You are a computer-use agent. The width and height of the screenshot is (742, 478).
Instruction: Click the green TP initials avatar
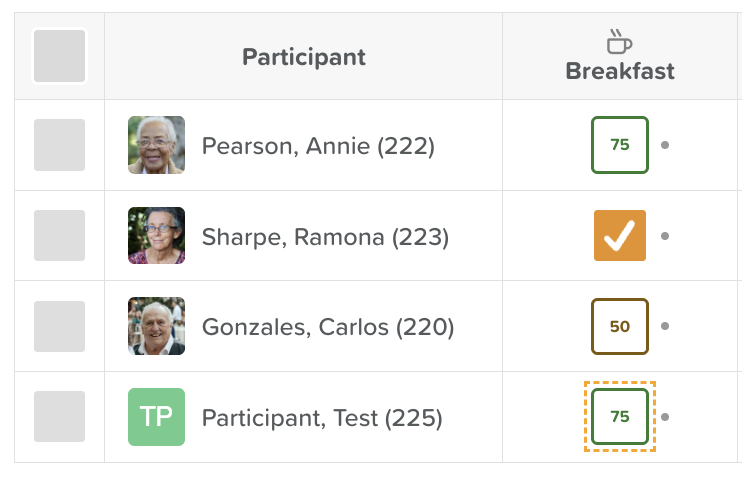[x=156, y=416]
